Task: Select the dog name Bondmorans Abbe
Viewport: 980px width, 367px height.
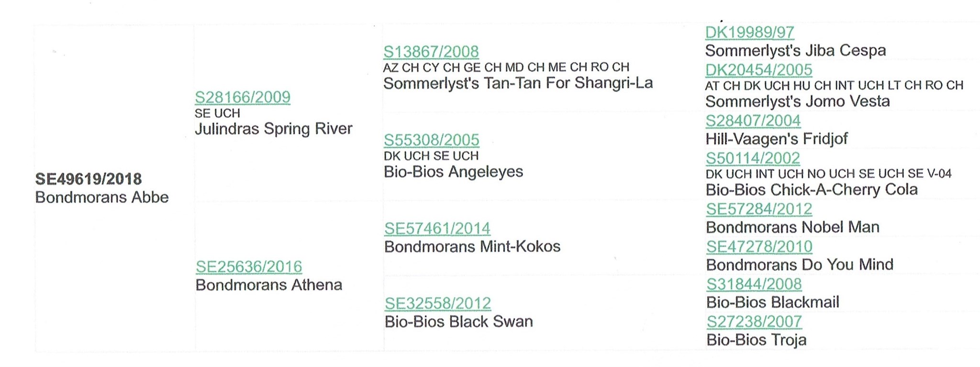Action: pyautogui.click(x=102, y=197)
